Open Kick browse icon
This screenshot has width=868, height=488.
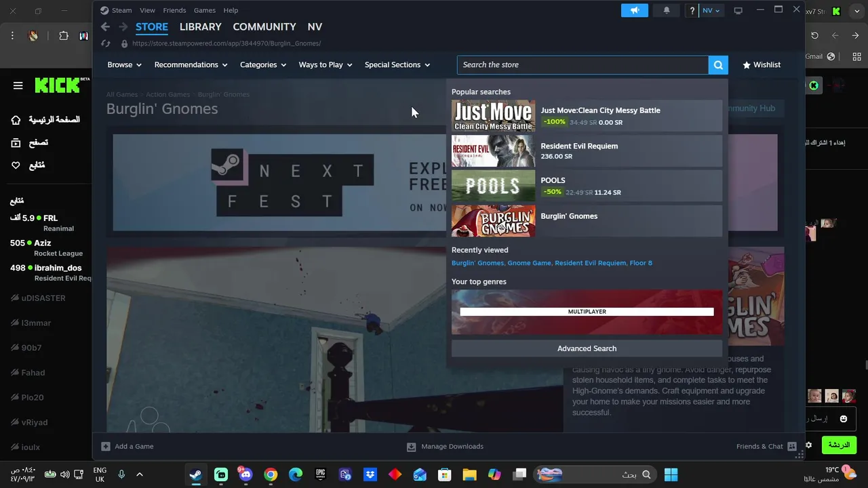(x=16, y=142)
